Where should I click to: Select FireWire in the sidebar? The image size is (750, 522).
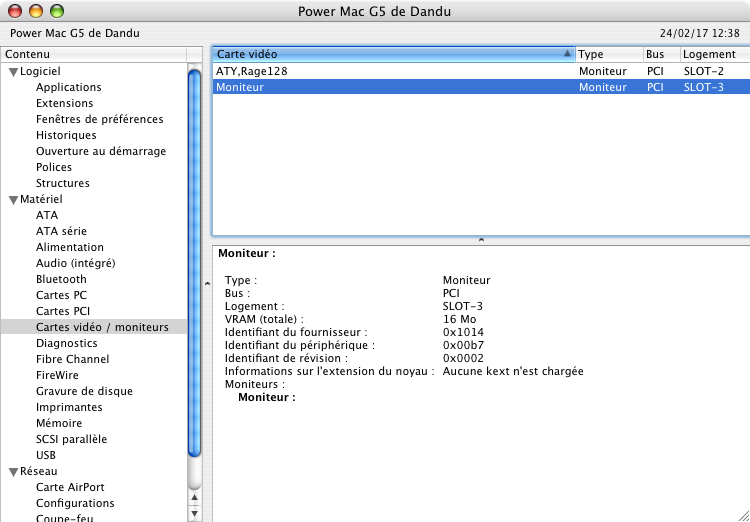pos(57,376)
